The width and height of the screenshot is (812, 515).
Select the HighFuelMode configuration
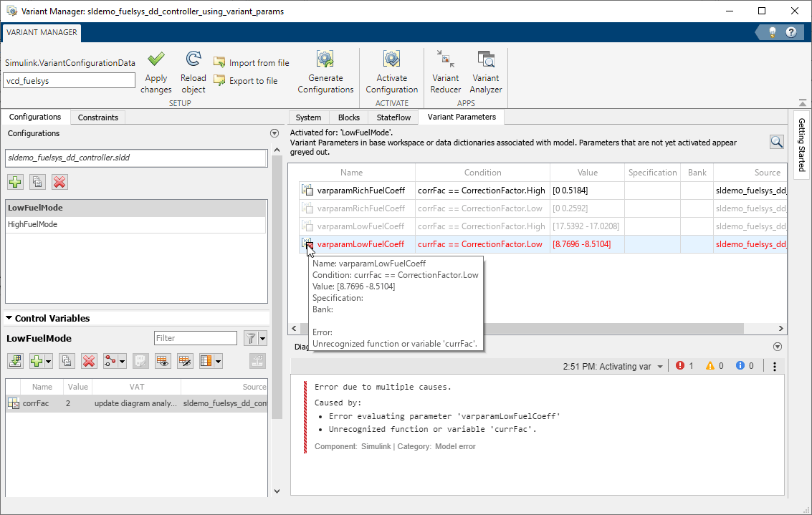[135, 224]
